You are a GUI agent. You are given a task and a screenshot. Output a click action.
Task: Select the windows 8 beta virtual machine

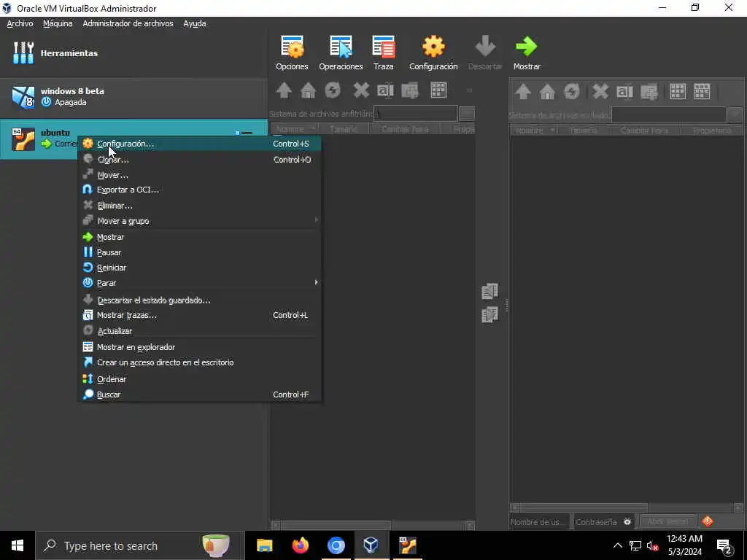pyautogui.click(x=133, y=97)
